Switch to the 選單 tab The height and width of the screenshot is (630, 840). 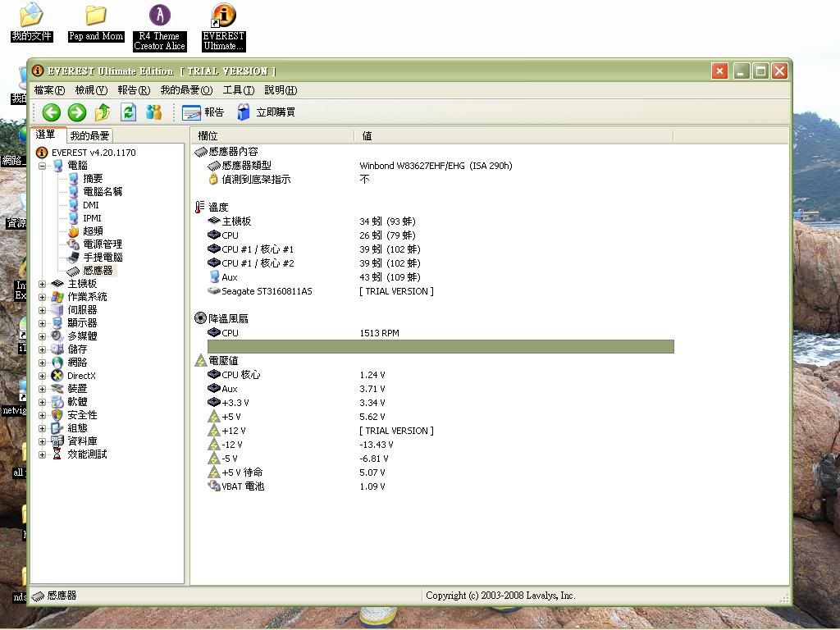(48, 135)
